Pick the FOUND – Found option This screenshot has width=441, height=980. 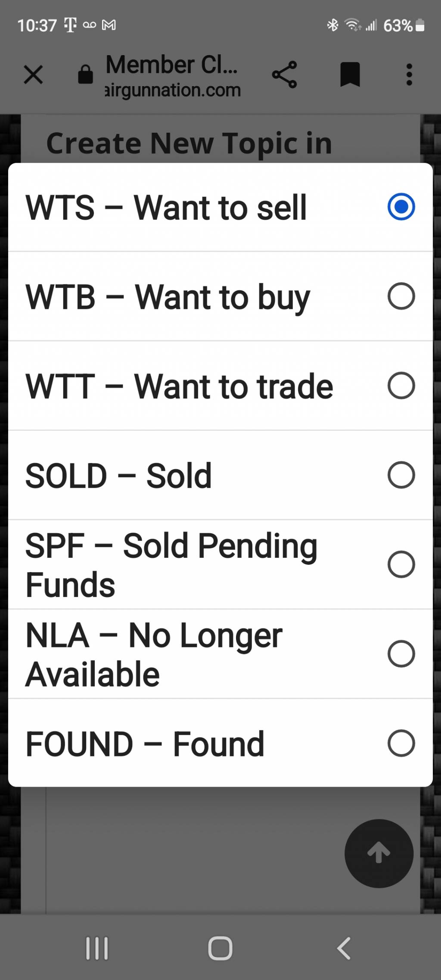point(220,744)
